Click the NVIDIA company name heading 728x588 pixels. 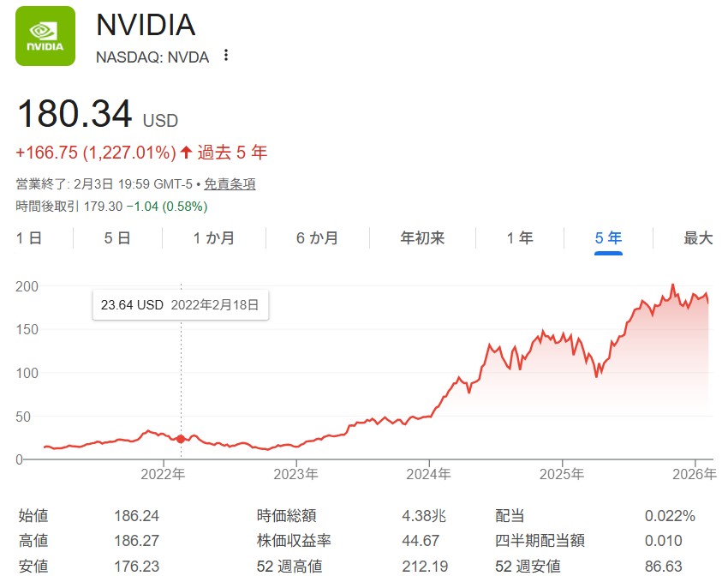click(x=146, y=25)
